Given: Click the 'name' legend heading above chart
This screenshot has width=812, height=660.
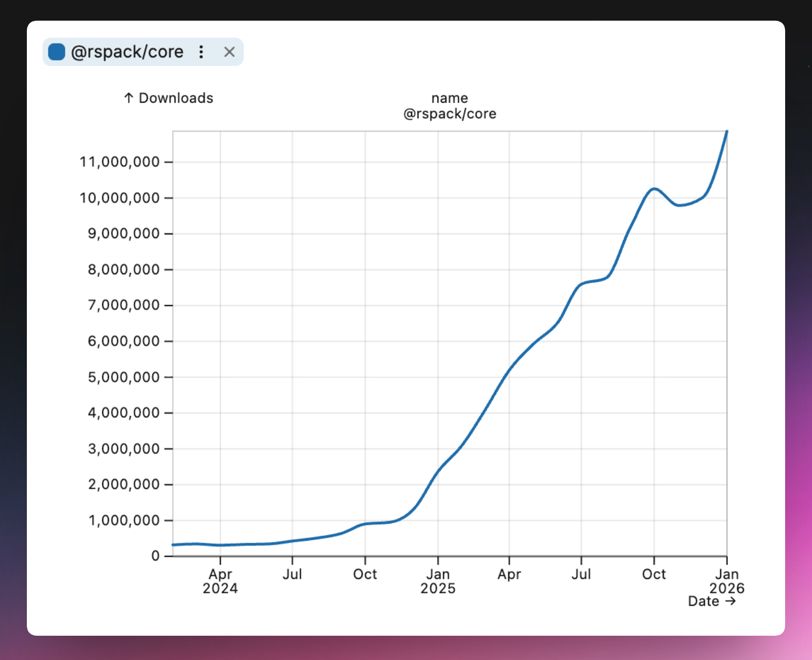Looking at the screenshot, I should coord(449,98).
